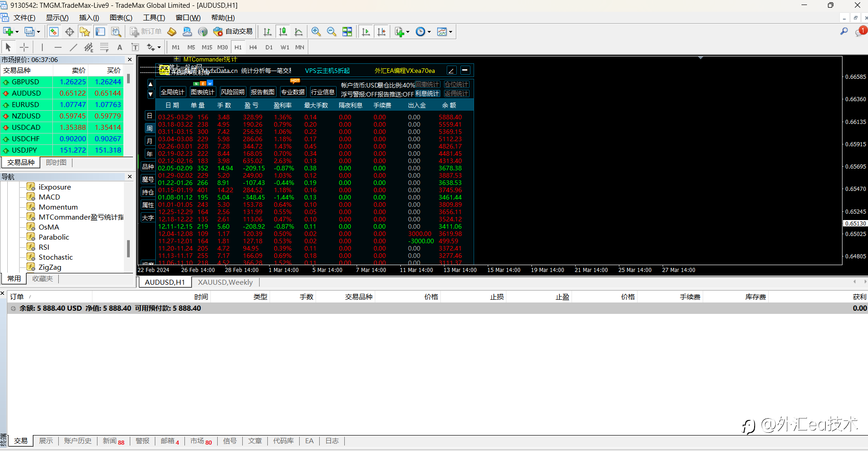Click the 报告截图 button
The width and height of the screenshot is (868, 451).
[x=263, y=92]
